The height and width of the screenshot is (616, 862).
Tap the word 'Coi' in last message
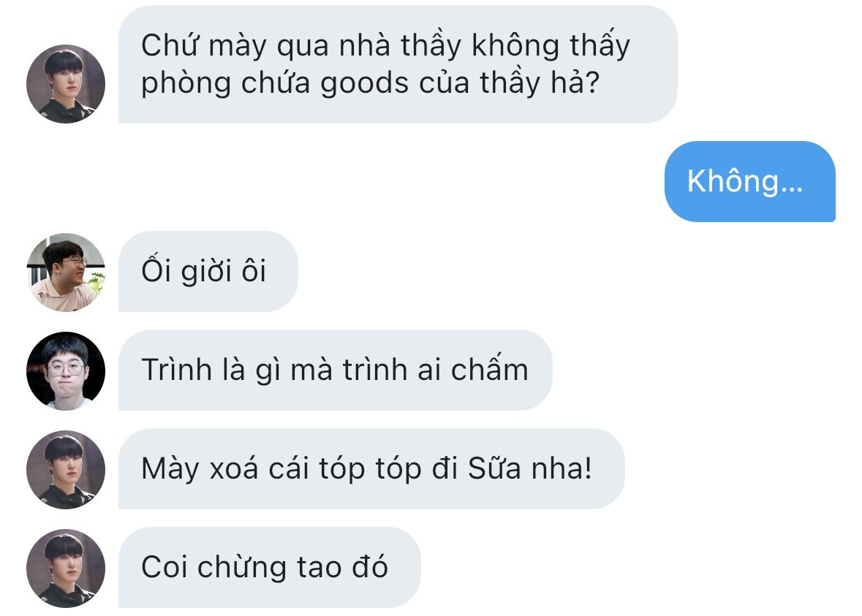[x=165, y=566]
